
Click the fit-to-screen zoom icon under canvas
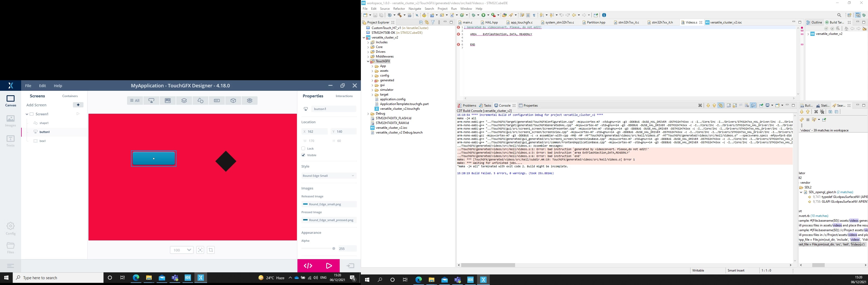point(200,250)
